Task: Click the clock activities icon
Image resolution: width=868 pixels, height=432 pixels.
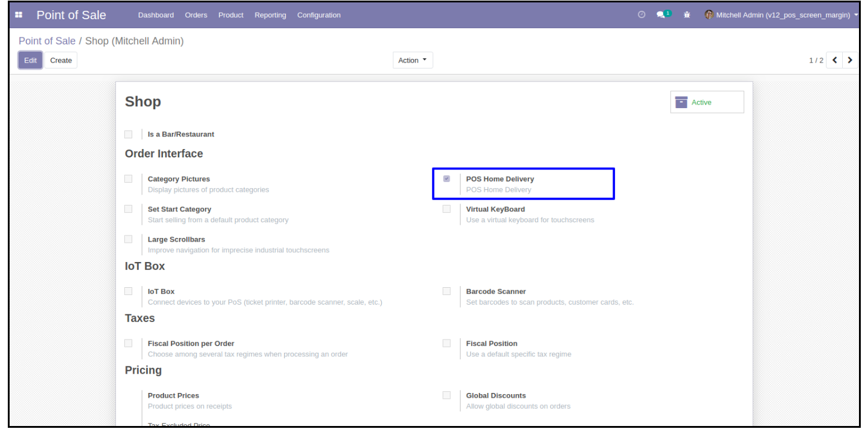Action: tap(641, 15)
